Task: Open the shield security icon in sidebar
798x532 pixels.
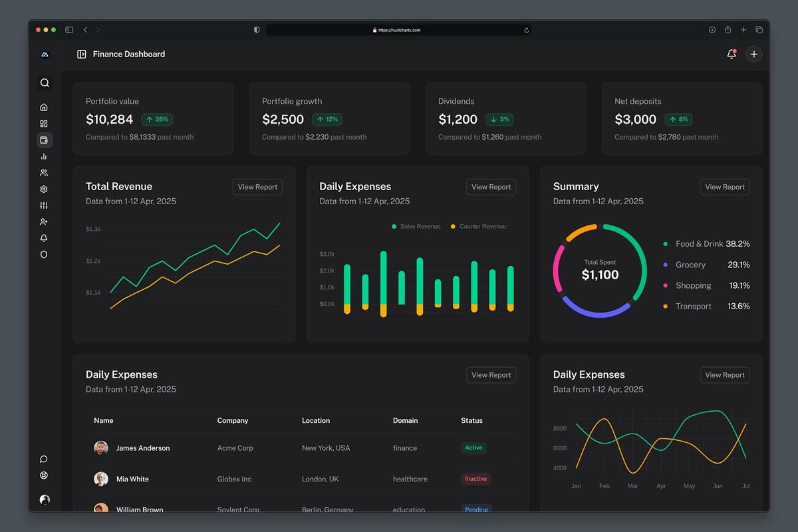Action: click(44, 254)
